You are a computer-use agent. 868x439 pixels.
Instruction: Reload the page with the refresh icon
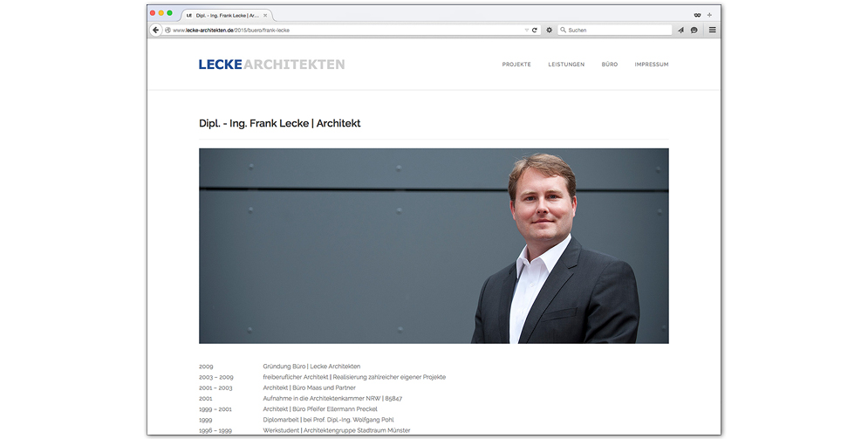(x=535, y=30)
